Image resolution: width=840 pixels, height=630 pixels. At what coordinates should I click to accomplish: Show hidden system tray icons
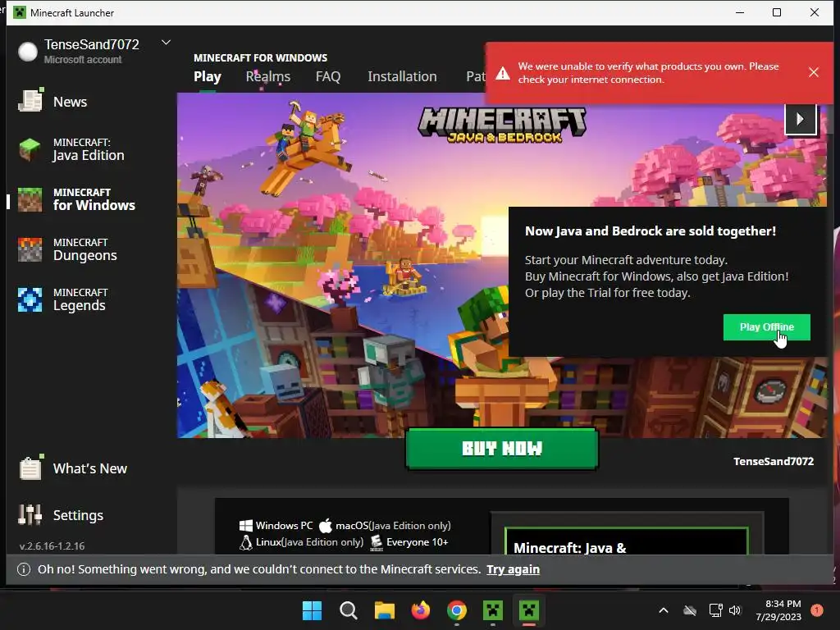663,610
